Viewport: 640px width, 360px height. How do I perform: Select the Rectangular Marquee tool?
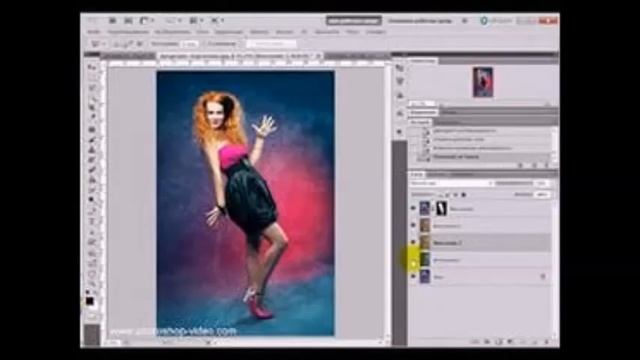tap(92, 78)
